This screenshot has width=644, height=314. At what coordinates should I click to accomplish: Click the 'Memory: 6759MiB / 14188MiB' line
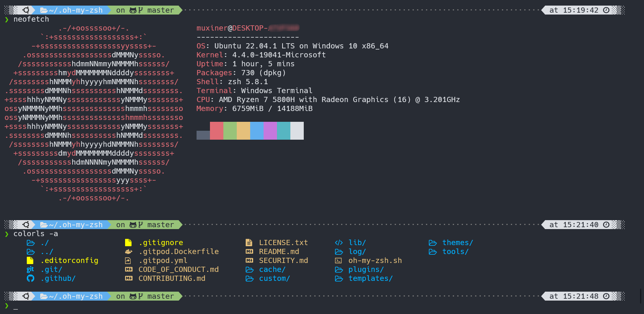pos(255,108)
